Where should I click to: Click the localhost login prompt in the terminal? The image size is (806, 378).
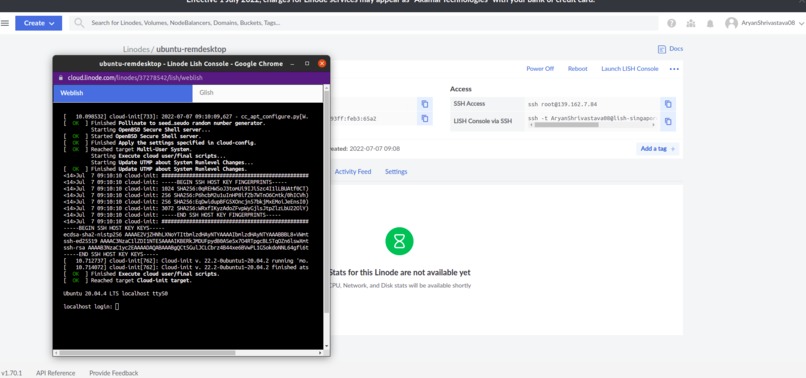point(91,307)
